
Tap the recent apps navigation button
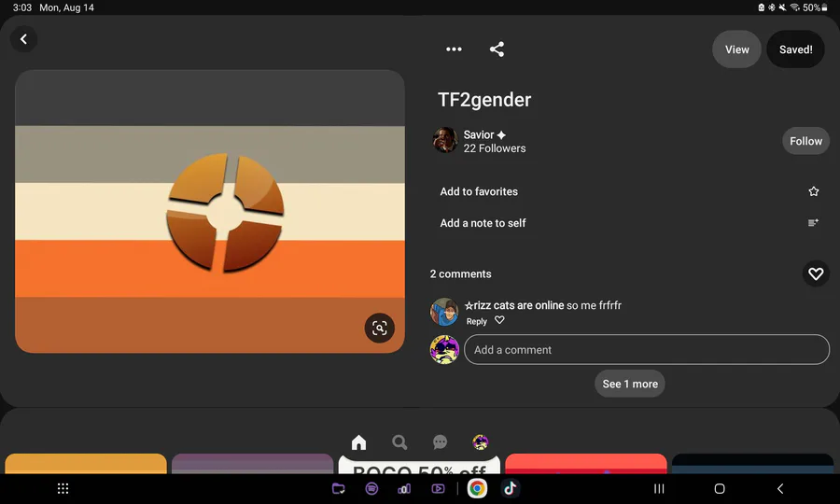tap(659, 488)
